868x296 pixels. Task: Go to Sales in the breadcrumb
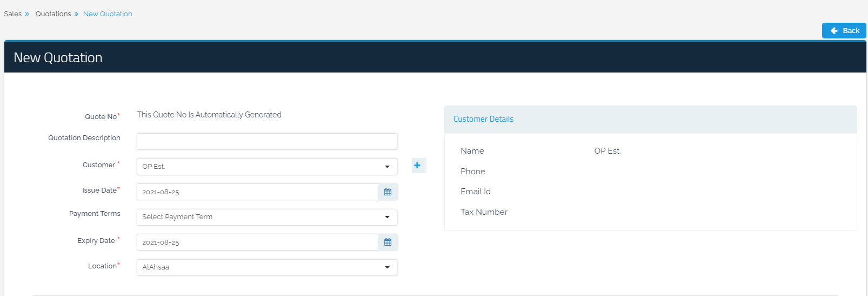[x=13, y=14]
